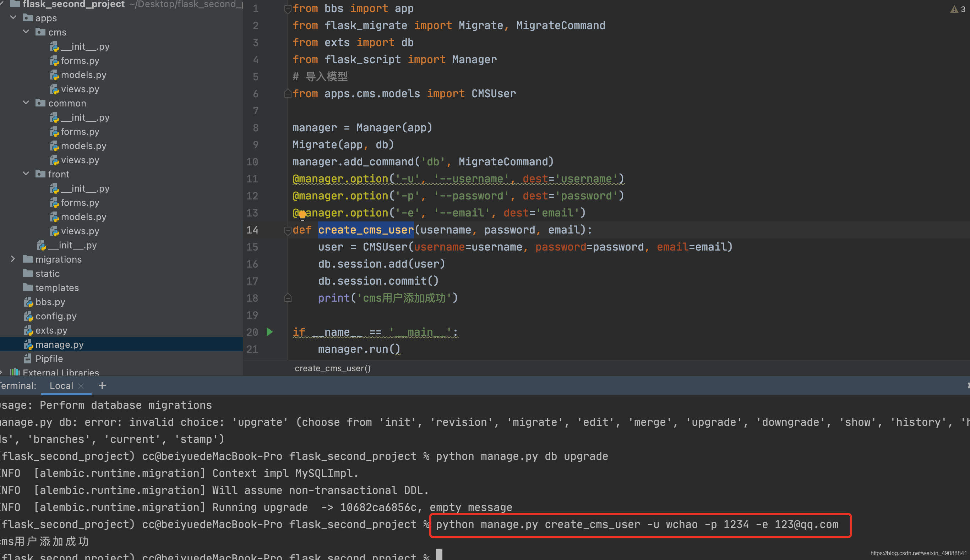
Task: Fold the block ending at line 18
Action: point(288,298)
